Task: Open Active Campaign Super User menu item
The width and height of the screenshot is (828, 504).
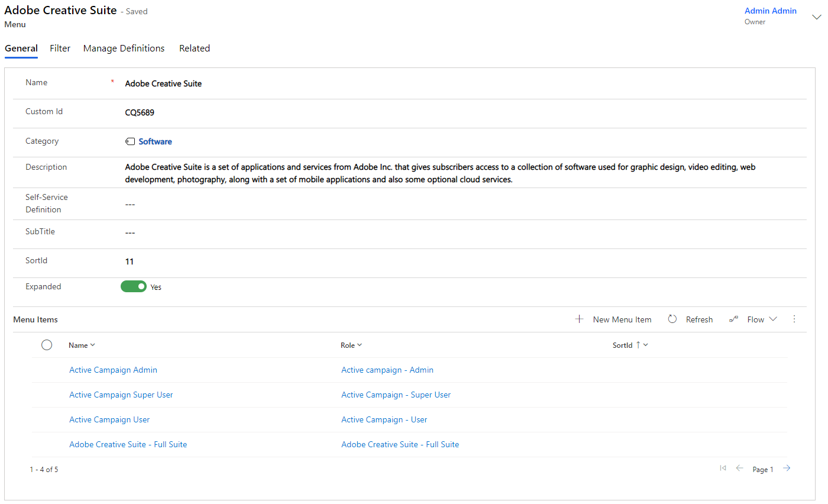Action: (121, 395)
